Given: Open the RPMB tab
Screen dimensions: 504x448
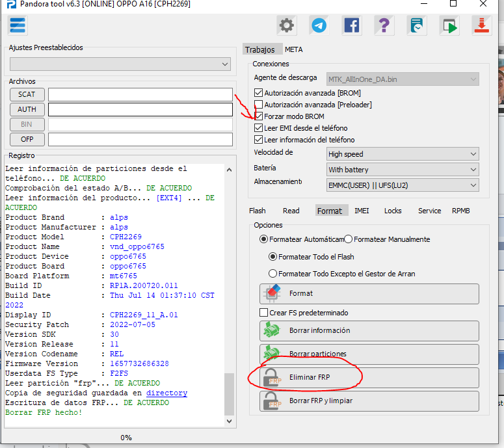Looking at the screenshot, I should tap(460, 211).
